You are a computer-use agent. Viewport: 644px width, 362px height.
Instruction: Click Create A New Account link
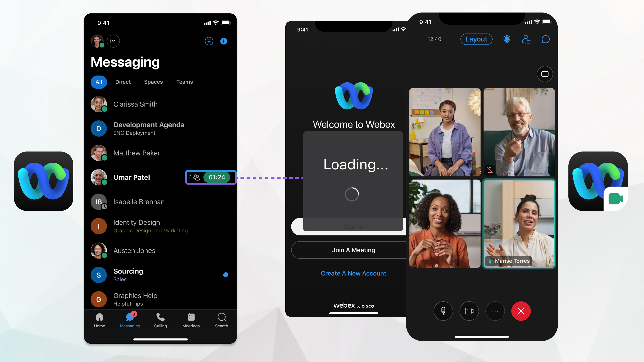point(353,273)
